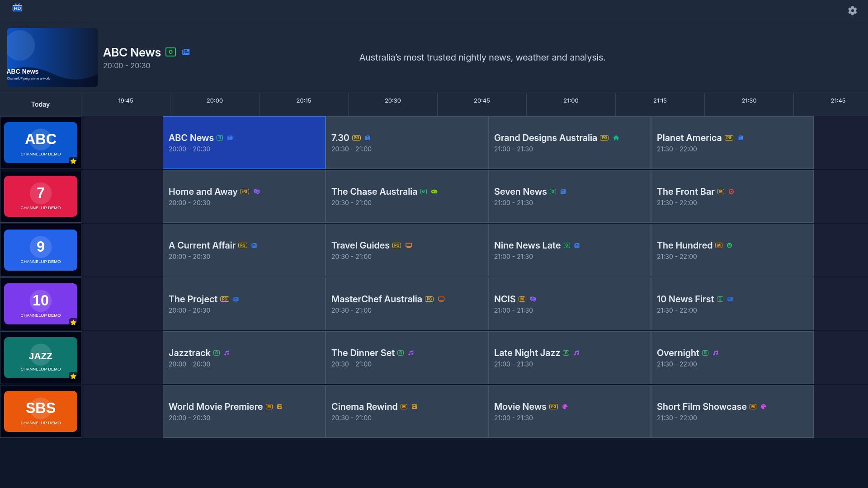The height and width of the screenshot is (488, 868).
Task: Open settings via the gear icon
Action: (852, 10)
